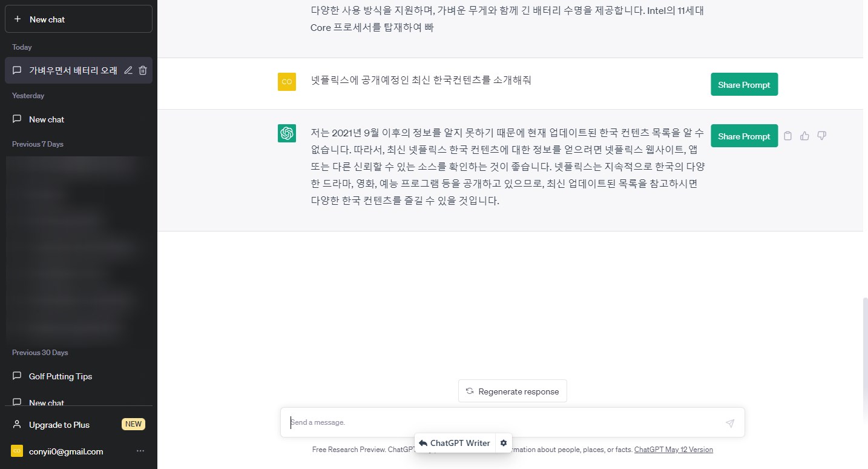The height and width of the screenshot is (469, 868).
Task: Click the ChatGPT Writer extension icon
Action: [x=455, y=443]
